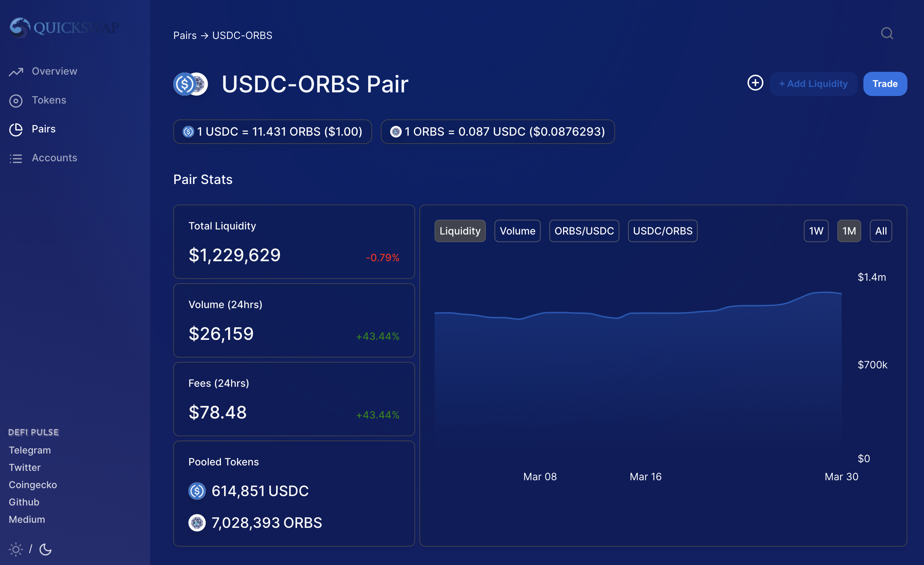Click ORBS icon in the 1 ORBS rate pill
The width and height of the screenshot is (924, 565).
[x=396, y=132]
